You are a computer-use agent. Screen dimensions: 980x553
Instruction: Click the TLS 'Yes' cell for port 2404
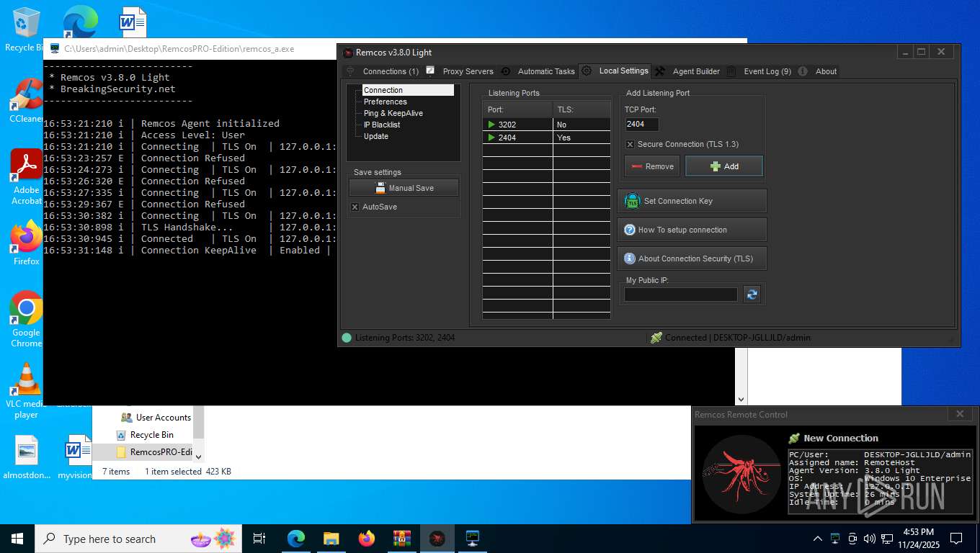582,138
